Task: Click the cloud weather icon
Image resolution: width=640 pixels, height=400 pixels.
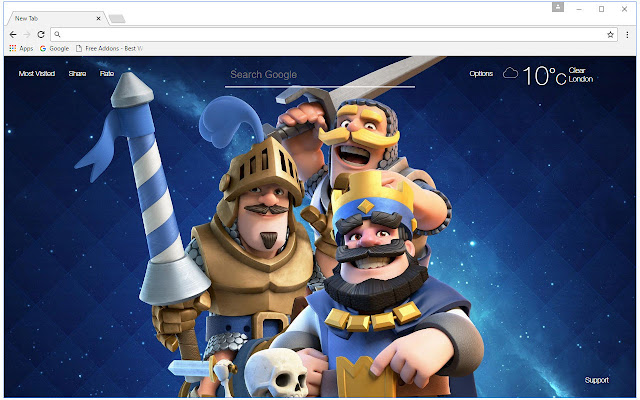Action: pos(510,73)
